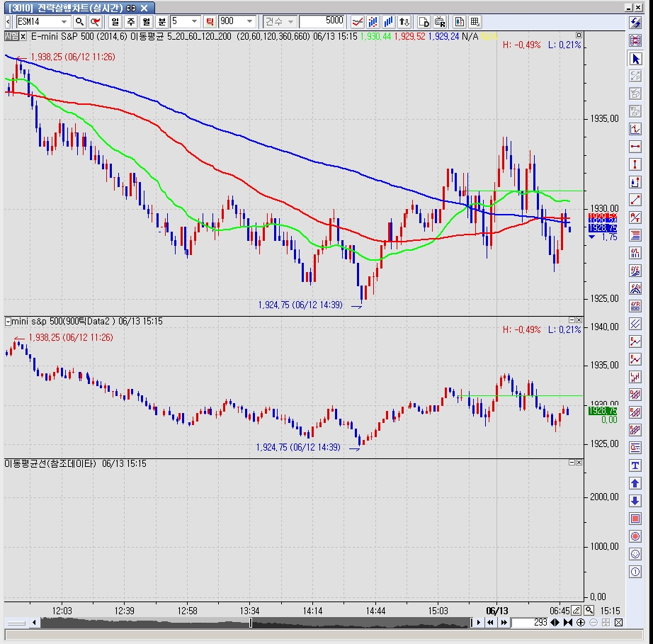Select the arrow pointer tool in sidebar

(635, 59)
